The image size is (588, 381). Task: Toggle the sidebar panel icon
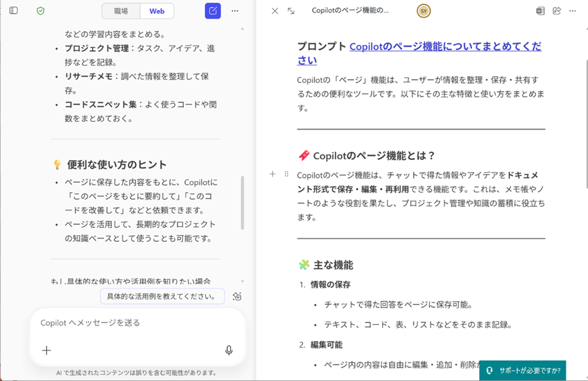click(x=14, y=11)
